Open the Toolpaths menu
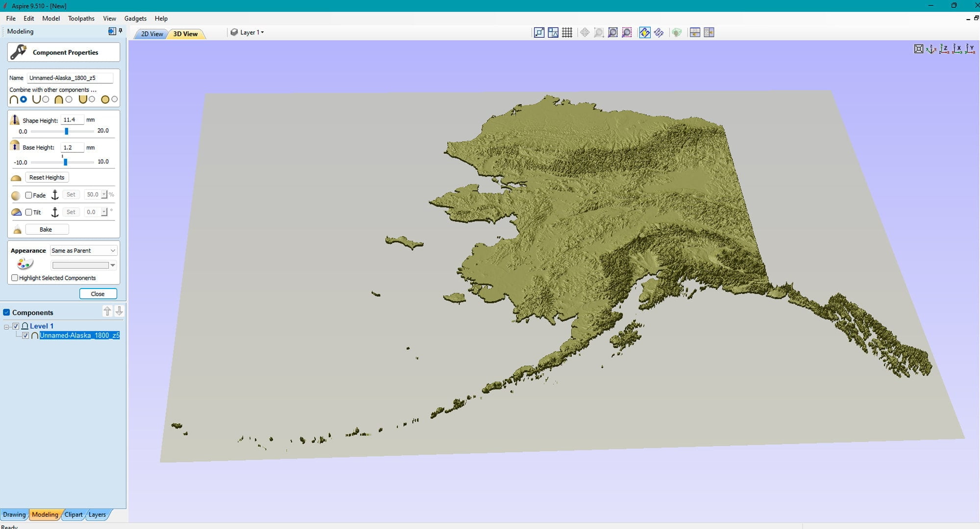 click(x=81, y=19)
